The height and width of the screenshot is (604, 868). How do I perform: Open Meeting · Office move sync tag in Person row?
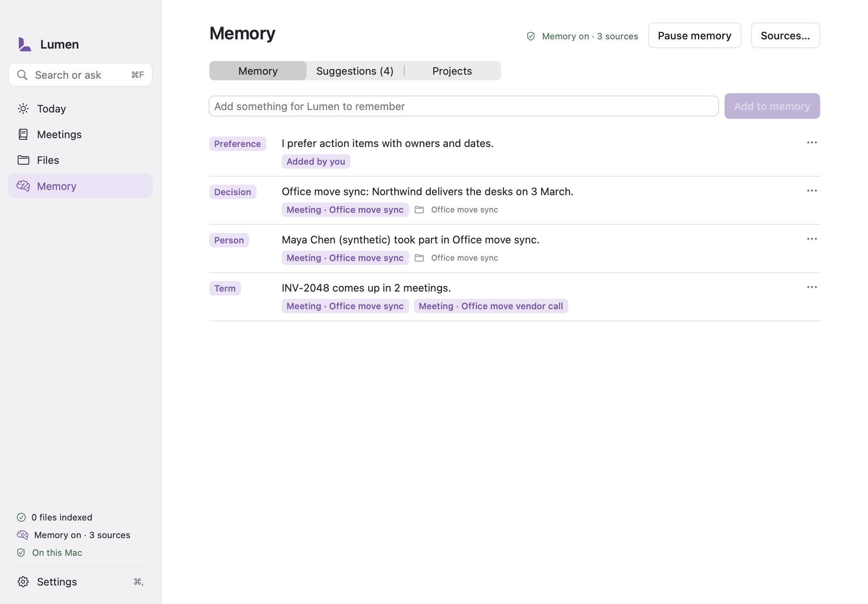345,258
